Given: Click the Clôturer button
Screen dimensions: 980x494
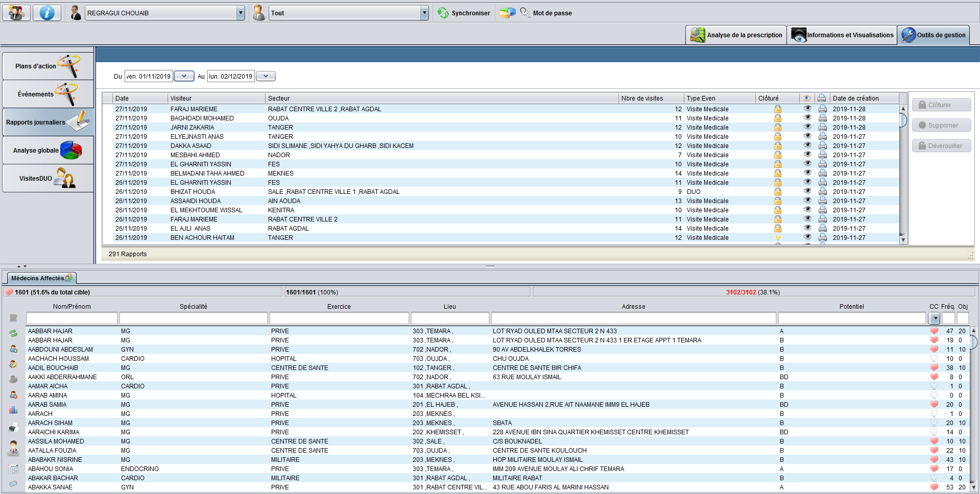Looking at the screenshot, I should pos(941,105).
